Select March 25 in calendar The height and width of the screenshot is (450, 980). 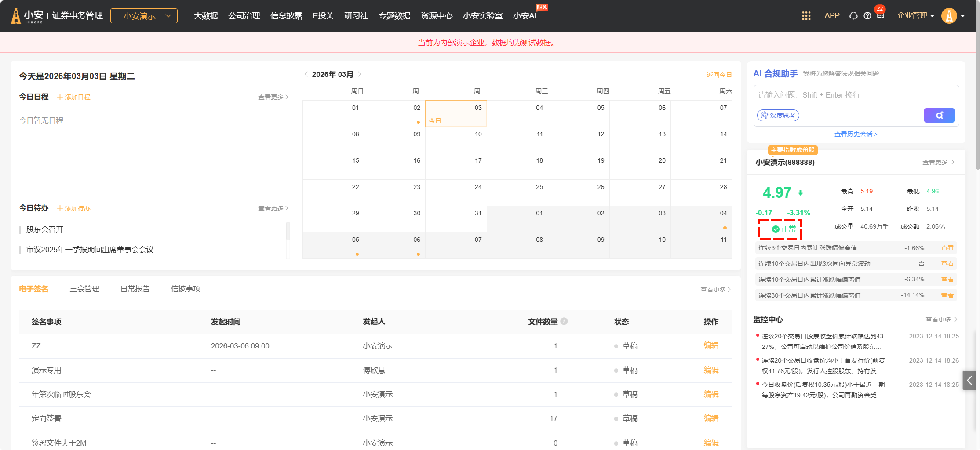pos(517,192)
